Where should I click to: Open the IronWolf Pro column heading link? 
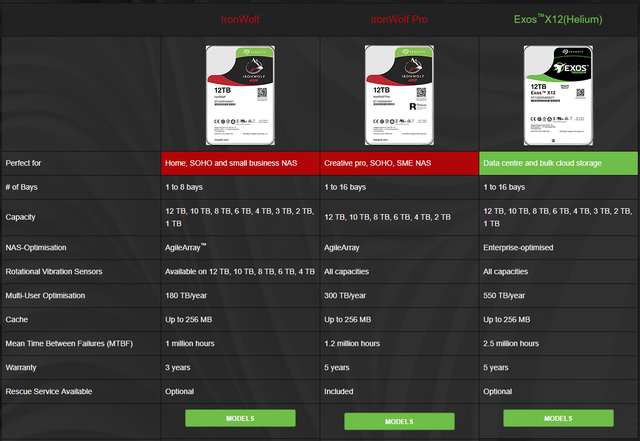pos(399,19)
